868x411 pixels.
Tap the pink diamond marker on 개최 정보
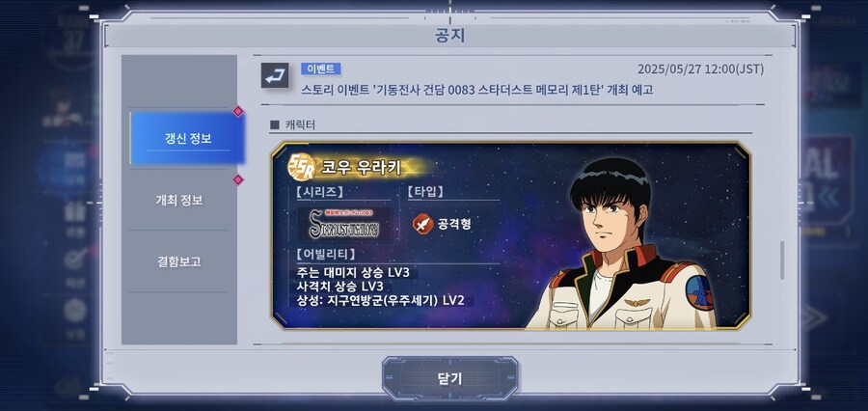tap(238, 179)
